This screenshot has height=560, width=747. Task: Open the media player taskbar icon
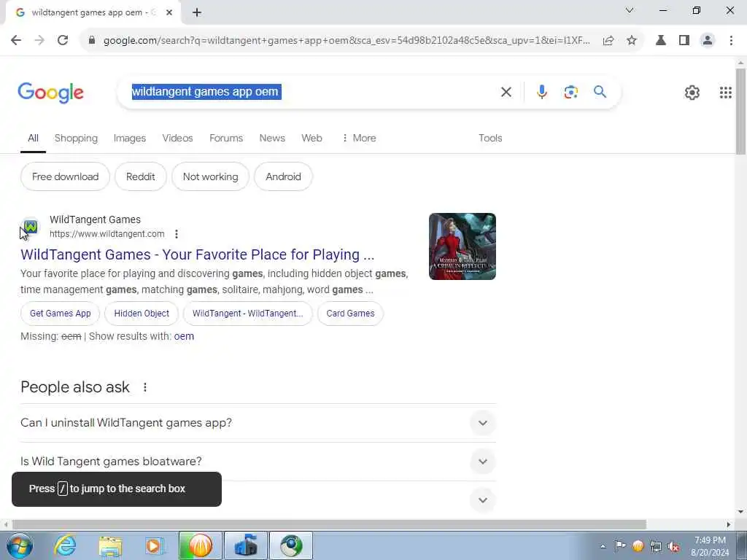tap(154, 545)
